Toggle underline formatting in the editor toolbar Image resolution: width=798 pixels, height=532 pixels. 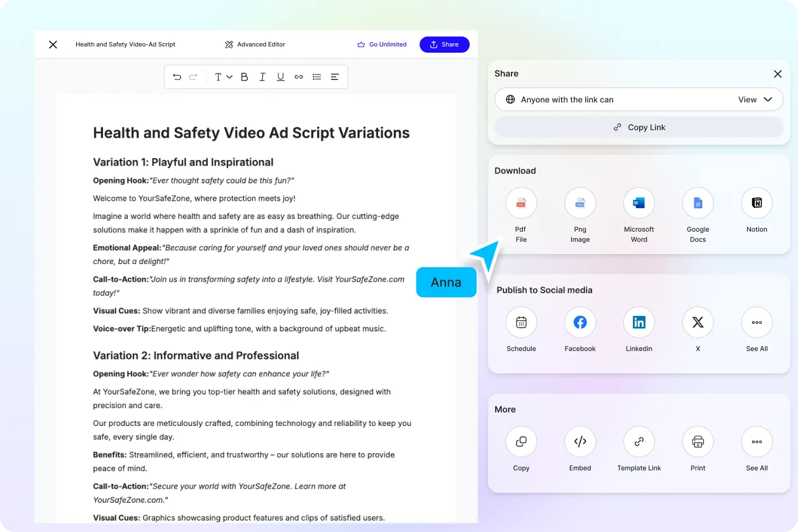pos(280,76)
